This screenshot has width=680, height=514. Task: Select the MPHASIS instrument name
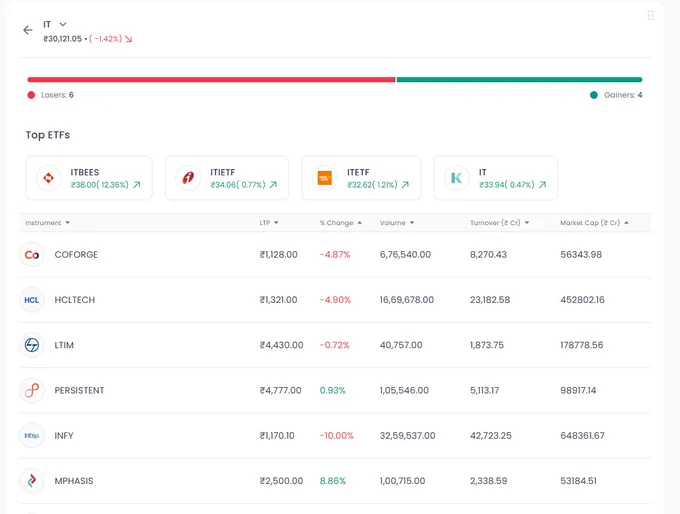pyautogui.click(x=74, y=481)
